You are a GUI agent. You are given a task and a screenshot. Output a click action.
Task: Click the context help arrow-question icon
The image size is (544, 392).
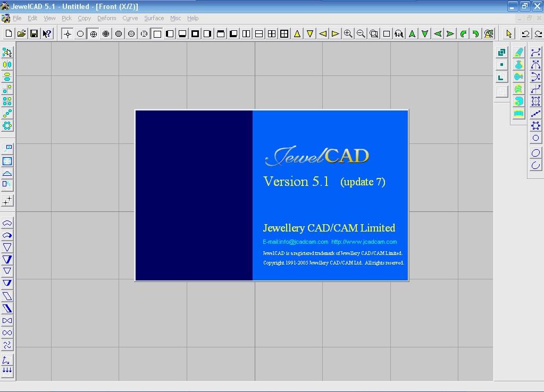(47, 33)
